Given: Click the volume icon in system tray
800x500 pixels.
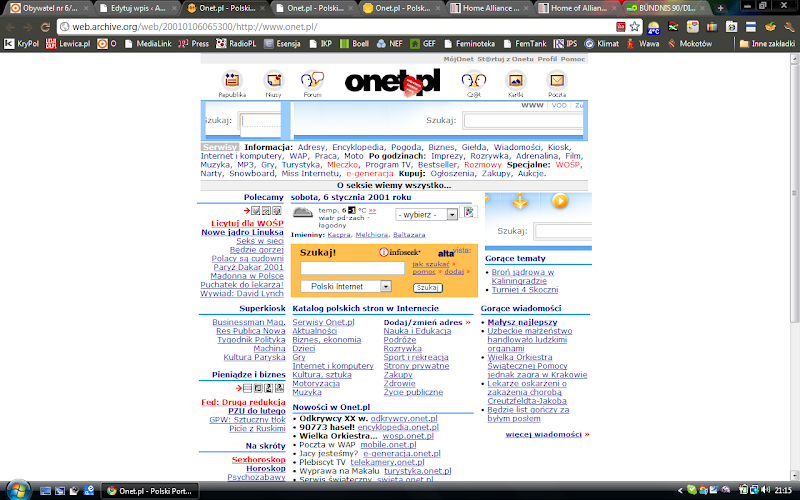Looking at the screenshot, I should click(x=765, y=490).
